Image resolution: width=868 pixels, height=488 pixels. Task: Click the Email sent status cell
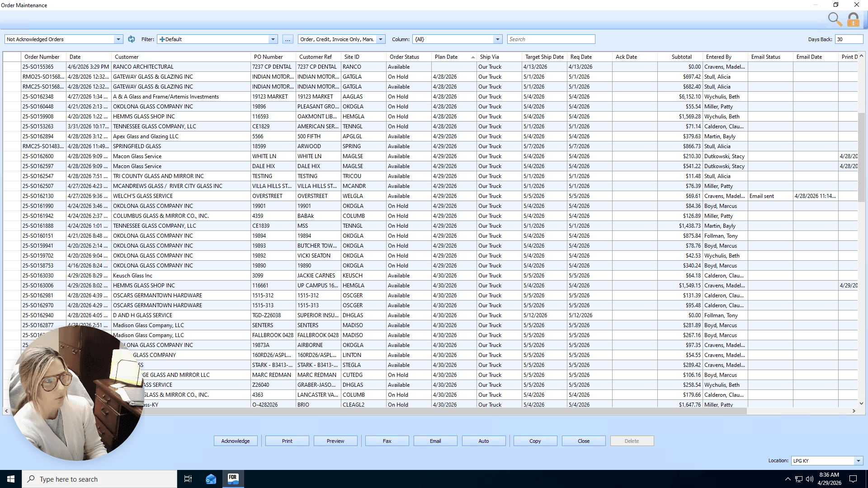tap(770, 196)
